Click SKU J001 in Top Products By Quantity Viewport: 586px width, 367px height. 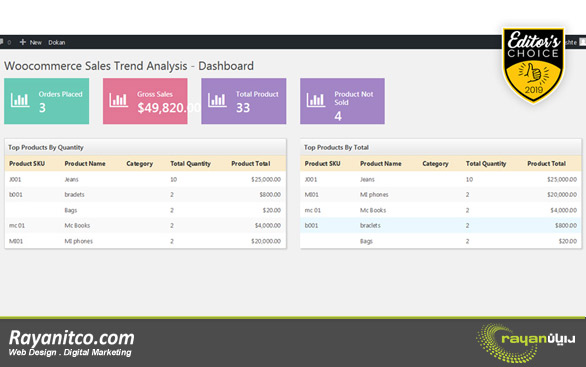point(15,180)
